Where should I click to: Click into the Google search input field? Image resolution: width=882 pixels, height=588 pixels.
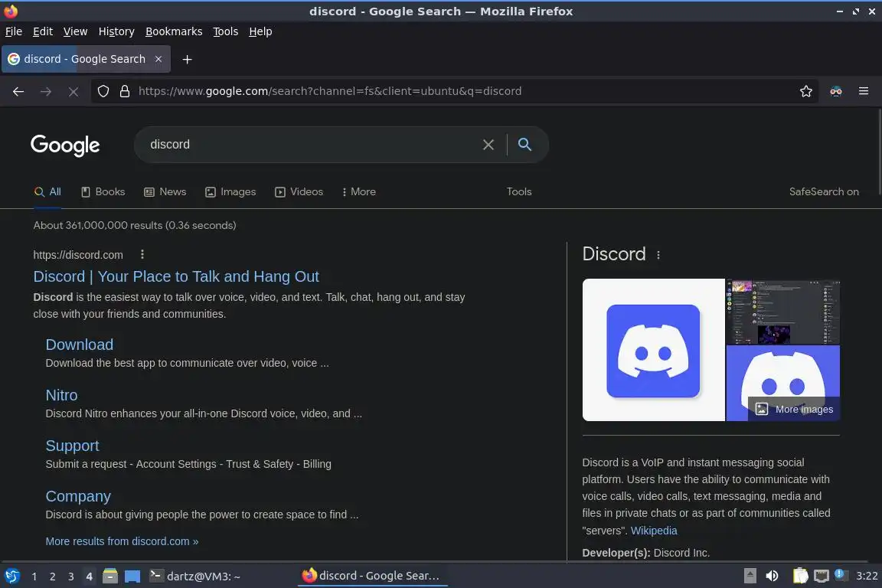click(311, 145)
